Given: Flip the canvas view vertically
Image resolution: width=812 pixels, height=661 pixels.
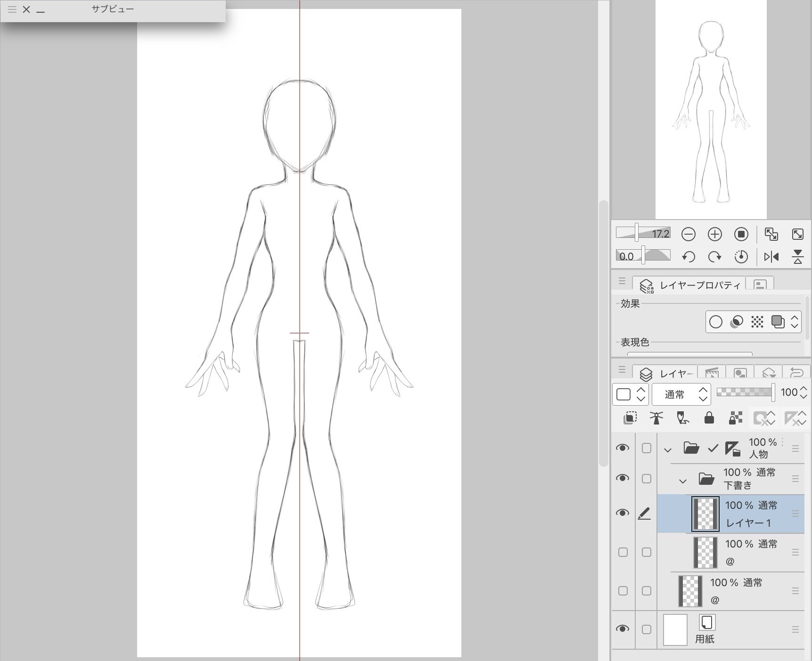Looking at the screenshot, I should click(x=797, y=257).
